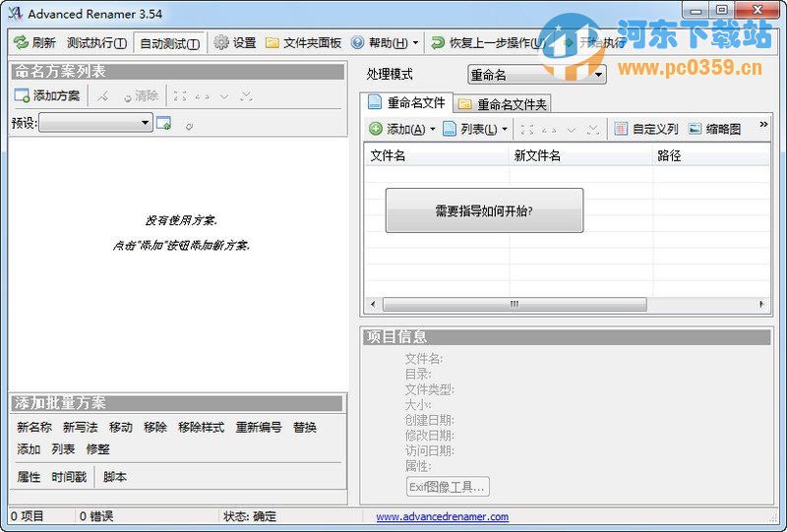Add a Remove pattern (移除样式) method
787x532 pixels.
tap(202, 428)
